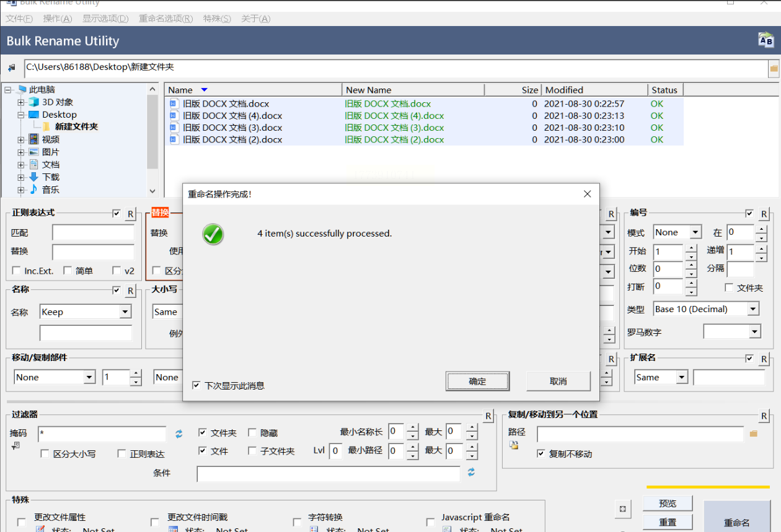Enable the Inc.Ext. checkbox
Image resolution: width=781 pixels, height=532 pixels.
pyautogui.click(x=17, y=271)
